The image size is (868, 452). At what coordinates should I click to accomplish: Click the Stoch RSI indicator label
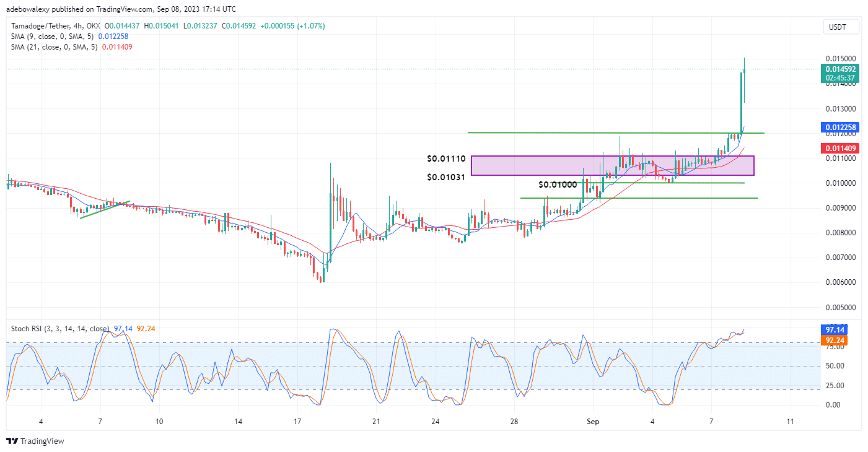(x=60, y=328)
